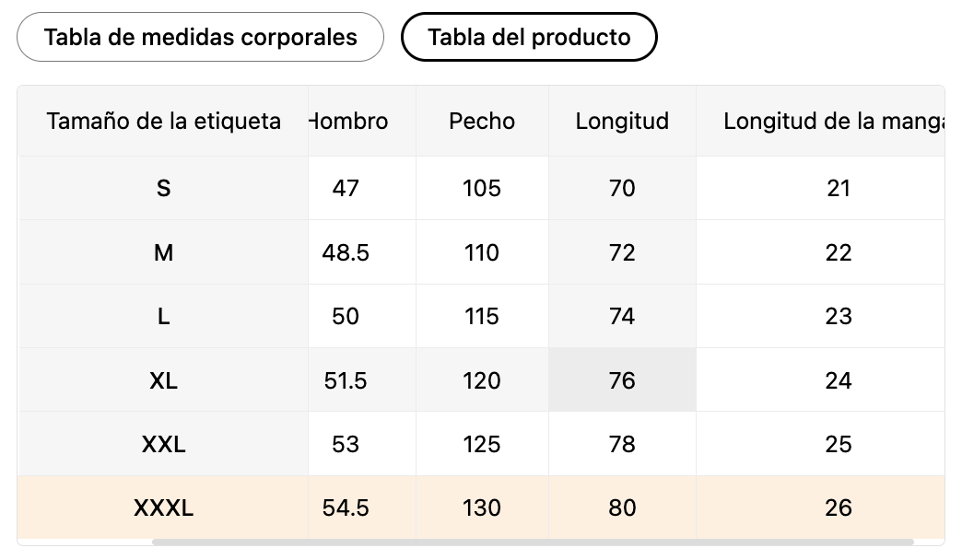Select the XL size row label

click(x=163, y=380)
